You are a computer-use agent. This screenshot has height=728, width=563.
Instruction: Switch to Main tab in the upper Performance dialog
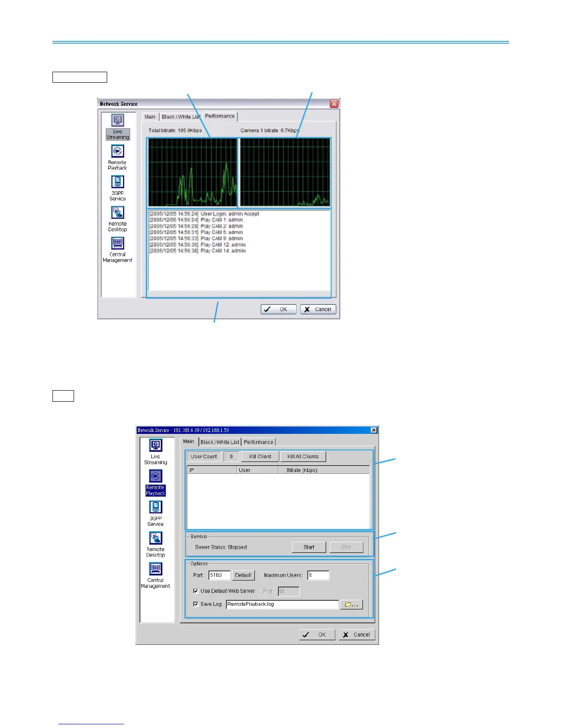150,117
